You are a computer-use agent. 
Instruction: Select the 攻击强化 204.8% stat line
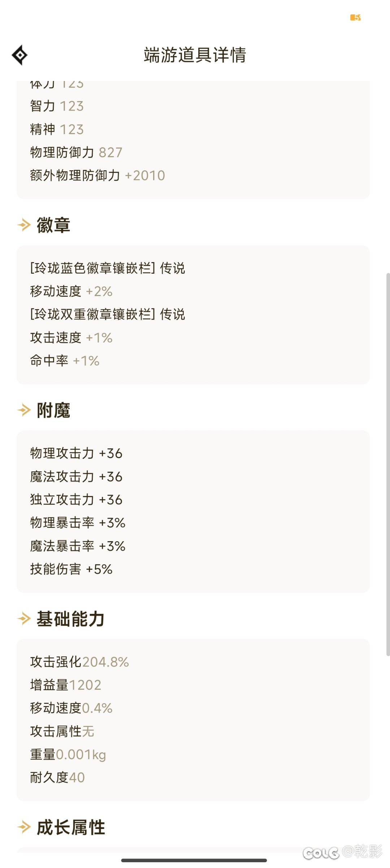[79, 662]
